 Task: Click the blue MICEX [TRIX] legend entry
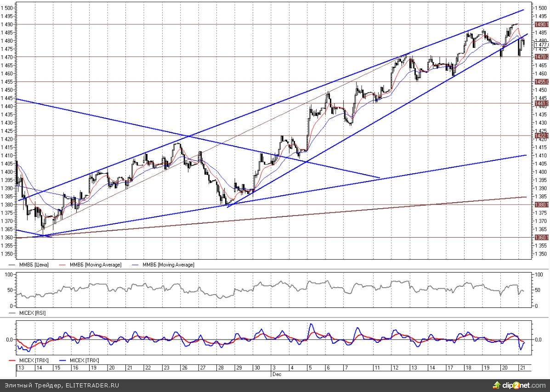point(84,360)
